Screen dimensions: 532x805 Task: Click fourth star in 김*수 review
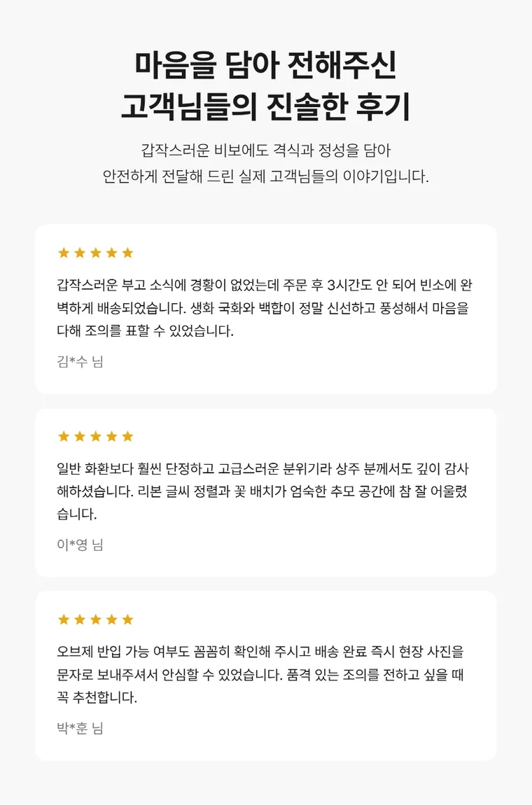pos(111,253)
